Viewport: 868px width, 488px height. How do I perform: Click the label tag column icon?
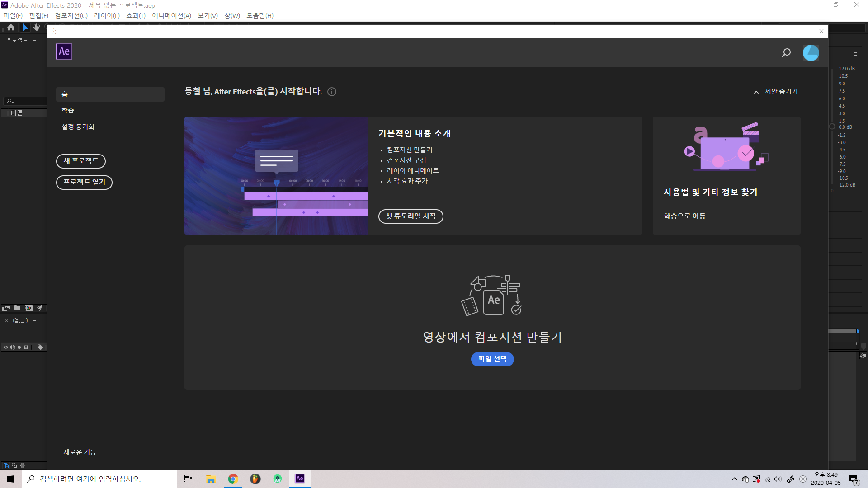(40, 347)
